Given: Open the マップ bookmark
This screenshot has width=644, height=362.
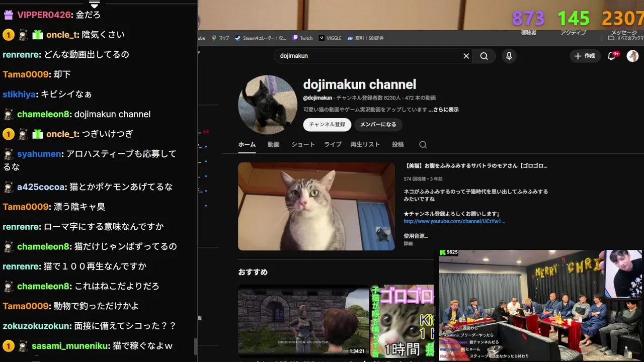Looking at the screenshot, I should (220, 38).
